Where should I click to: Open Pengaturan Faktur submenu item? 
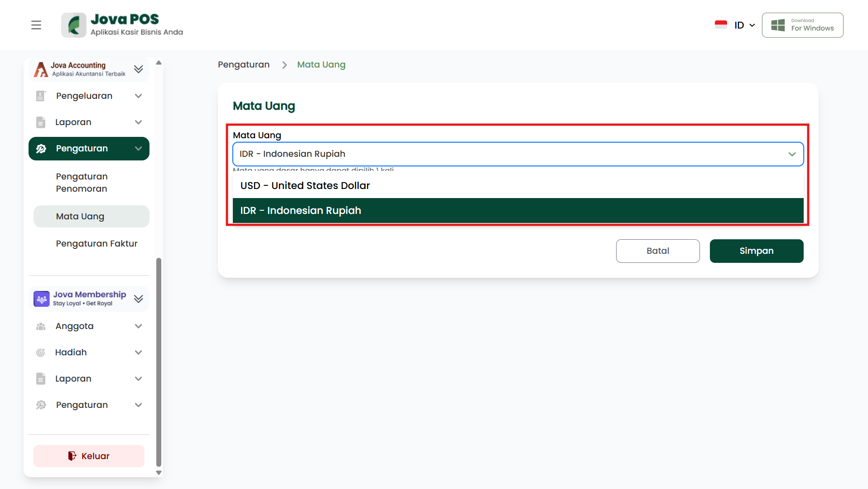coord(96,244)
